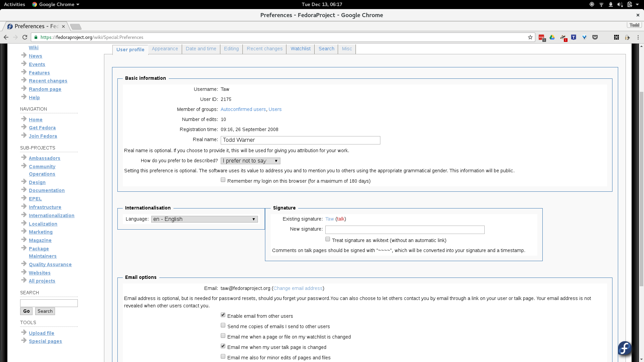
Task: Open Activities overview
Action: [x=14, y=4]
